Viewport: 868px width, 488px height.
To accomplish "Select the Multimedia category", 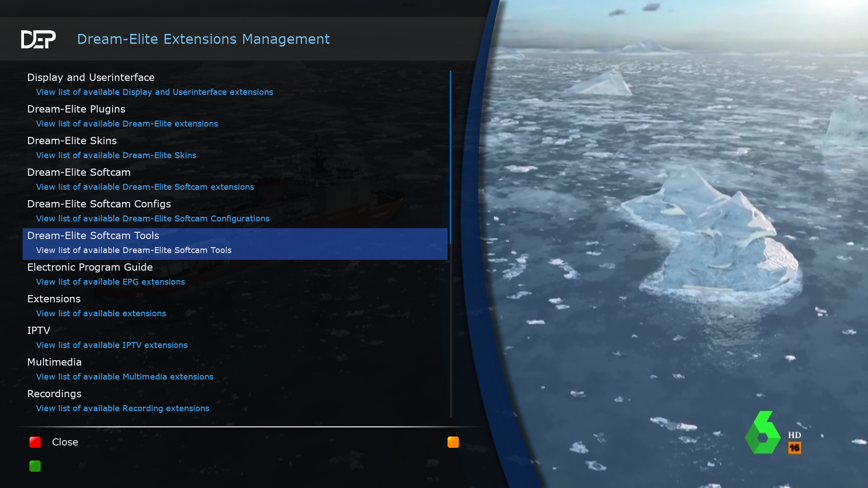I will pos(54,362).
